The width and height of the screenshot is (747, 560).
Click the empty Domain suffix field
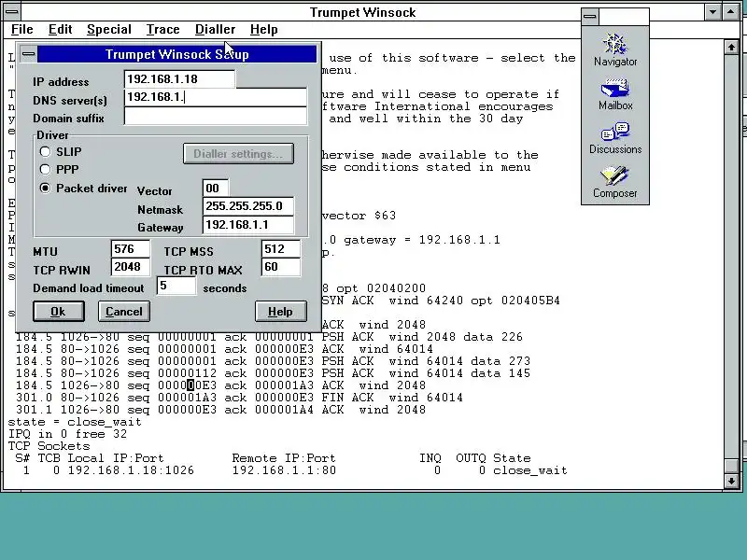click(x=216, y=116)
